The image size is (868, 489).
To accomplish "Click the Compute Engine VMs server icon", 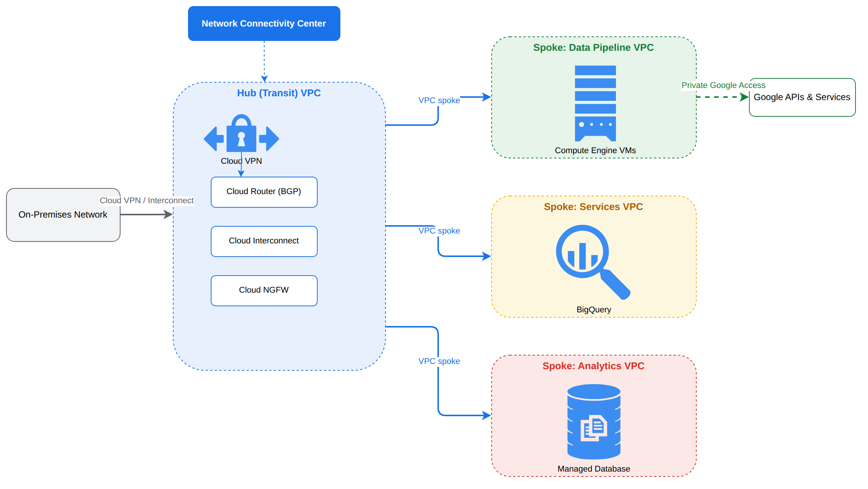I will pyautogui.click(x=595, y=103).
